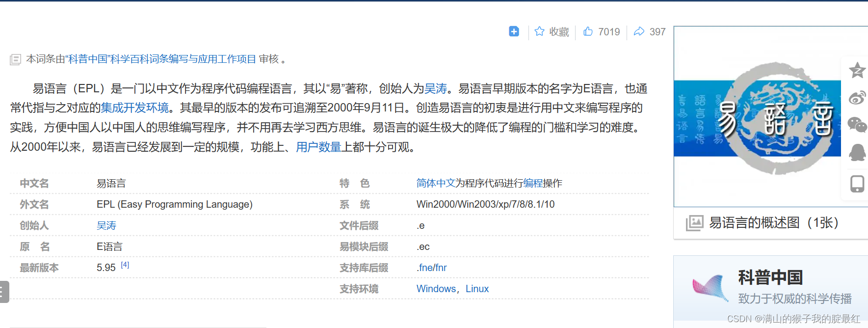Click the EPL (Easy Programming Language) value

175,204
